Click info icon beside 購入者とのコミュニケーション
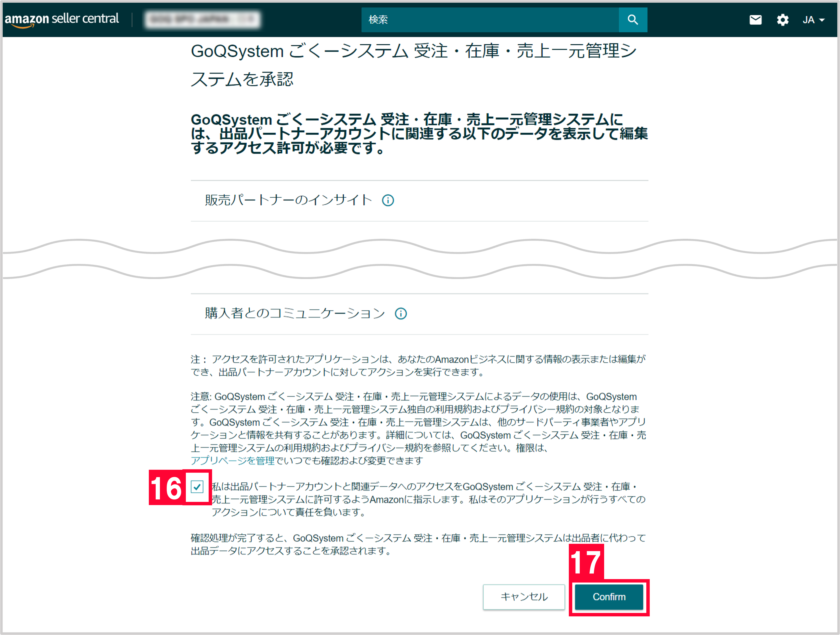Screen dimensions: 840x635 coord(401,314)
